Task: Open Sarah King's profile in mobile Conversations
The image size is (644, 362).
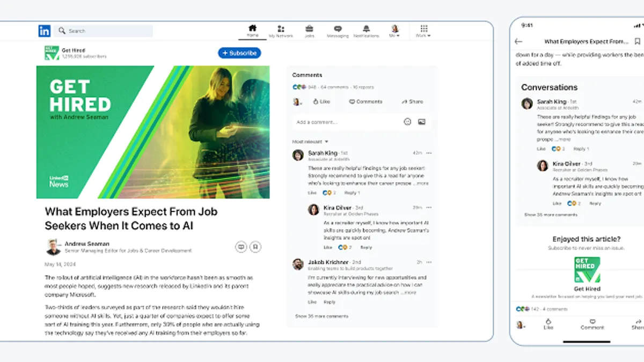Action: point(552,101)
